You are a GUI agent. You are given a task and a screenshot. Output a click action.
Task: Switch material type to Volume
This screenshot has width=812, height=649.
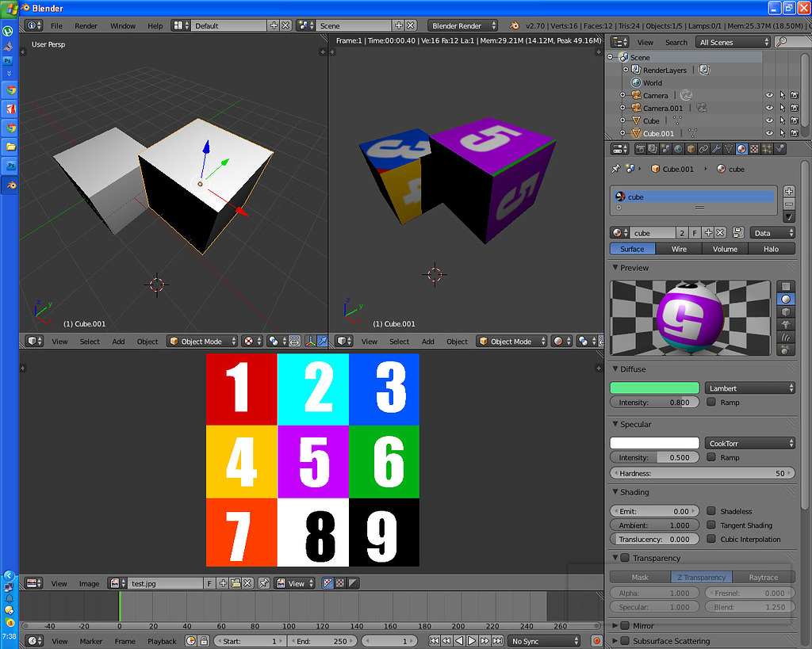pyautogui.click(x=725, y=249)
